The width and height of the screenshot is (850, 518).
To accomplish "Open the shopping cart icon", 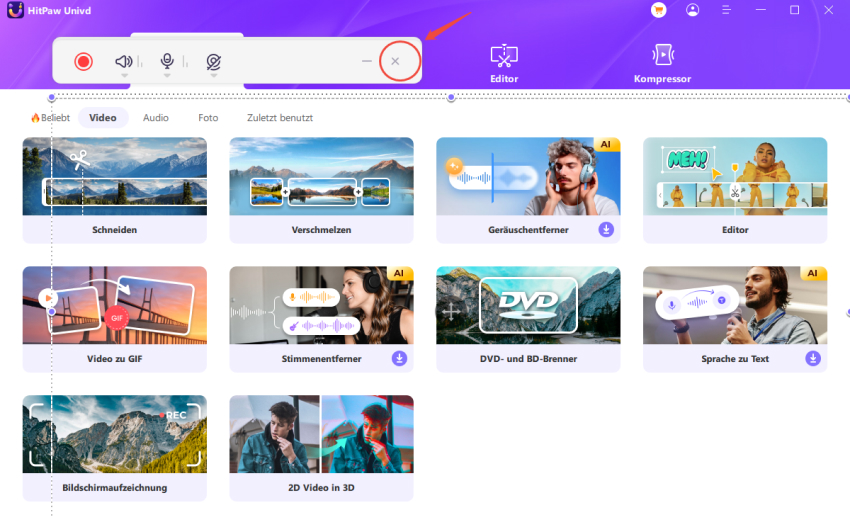I will coord(659,10).
